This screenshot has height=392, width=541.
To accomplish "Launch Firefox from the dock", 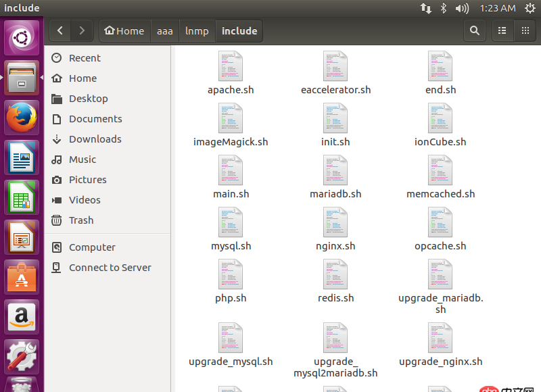I will pos(22,117).
